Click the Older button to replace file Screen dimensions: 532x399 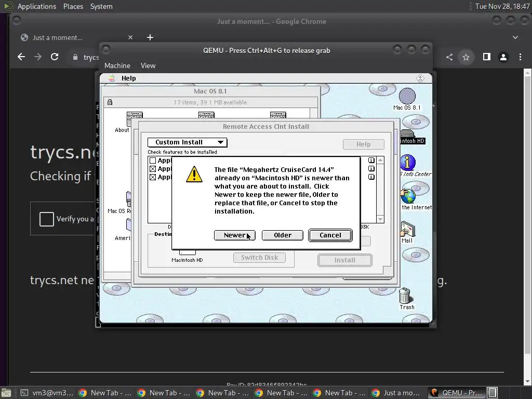click(282, 235)
